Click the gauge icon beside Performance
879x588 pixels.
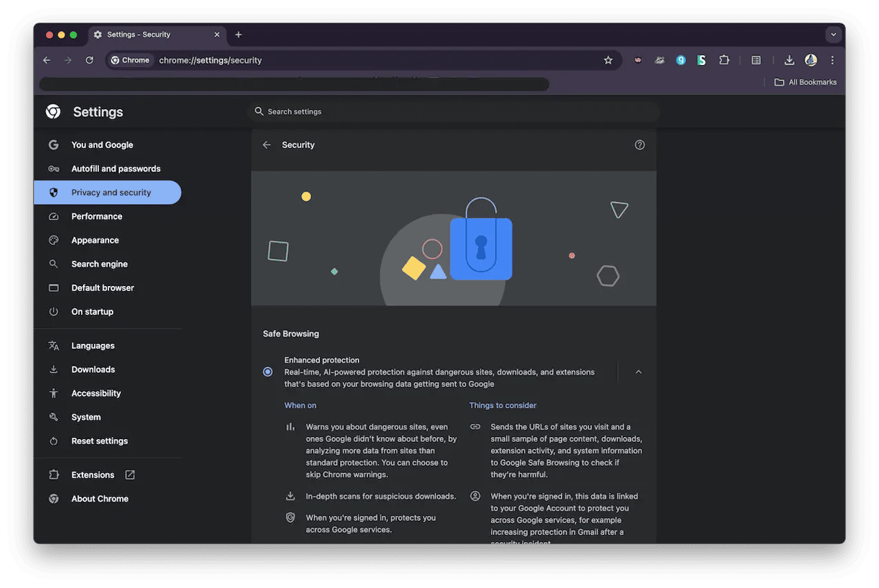(x=53, y=217)
